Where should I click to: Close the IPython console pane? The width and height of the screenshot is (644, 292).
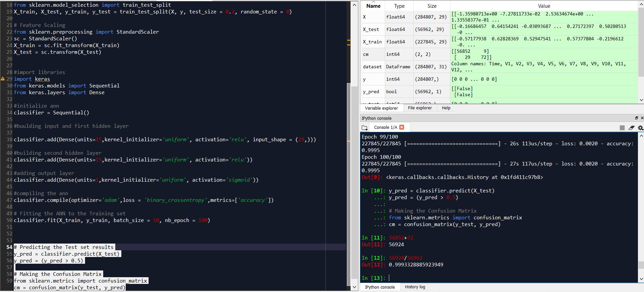click(x=642, y=118)
